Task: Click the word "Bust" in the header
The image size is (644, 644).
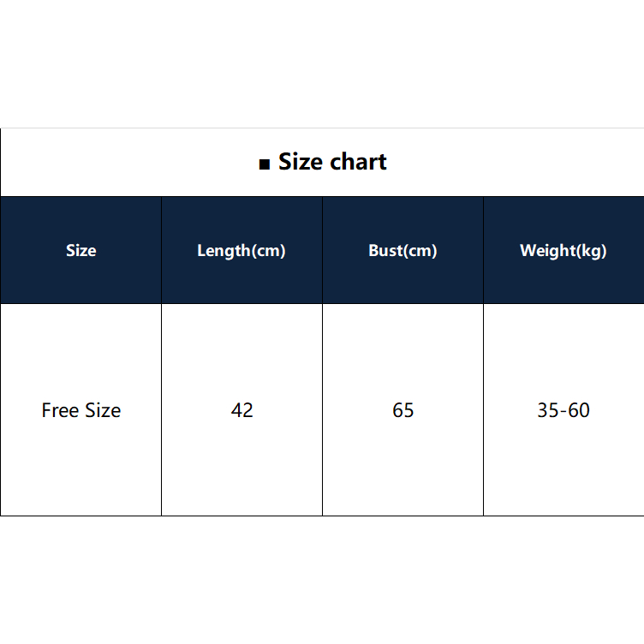Action: click(x=385, y=251)
